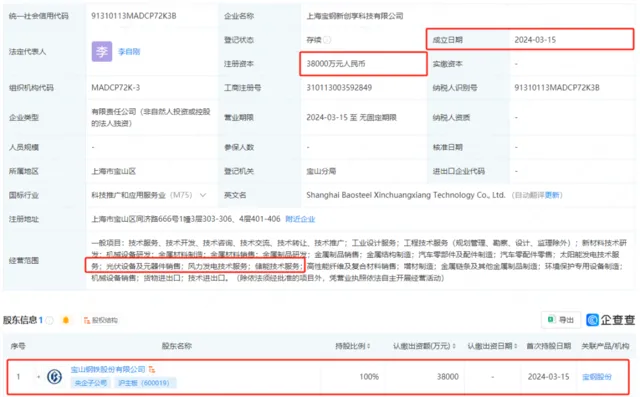Sort by 认缴出资额(万元) column

424,346
